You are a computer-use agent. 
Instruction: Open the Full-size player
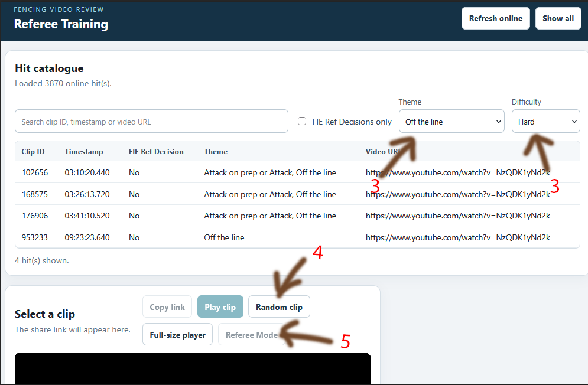coord(177,335)
